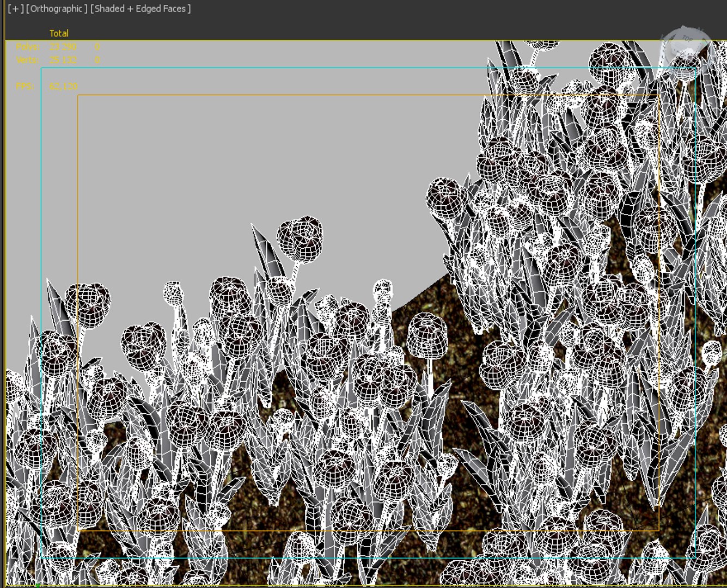Image resolution: width=727 pixels, height=588 pixels.
Task: Open the [+] general viewport menu
Action: [15, 9]
